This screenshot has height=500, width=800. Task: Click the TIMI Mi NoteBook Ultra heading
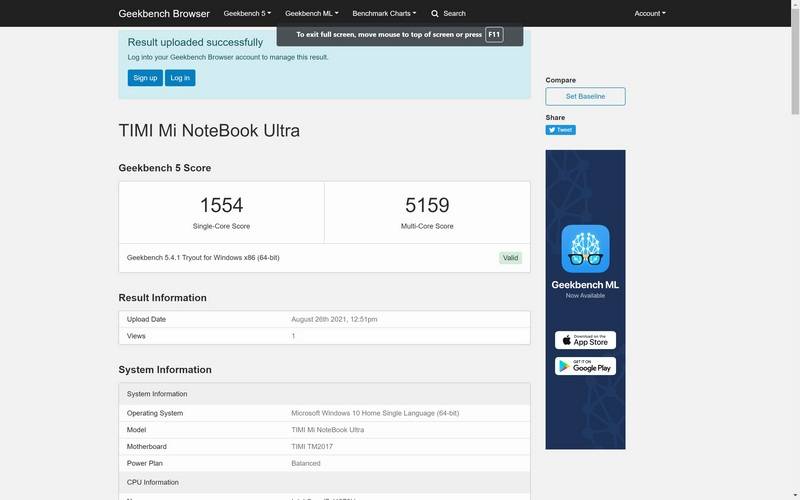pos(209,131)
